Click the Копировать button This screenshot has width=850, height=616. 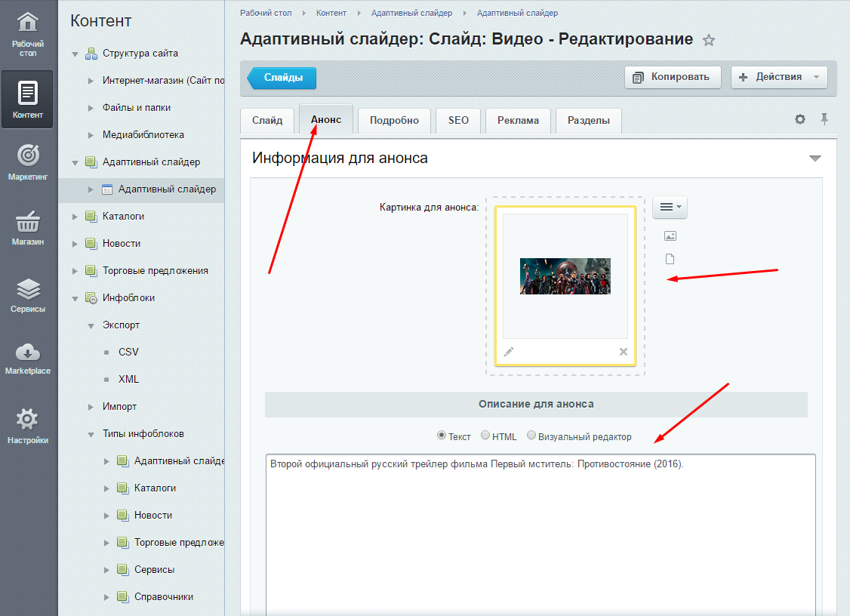tap(673, 77)
